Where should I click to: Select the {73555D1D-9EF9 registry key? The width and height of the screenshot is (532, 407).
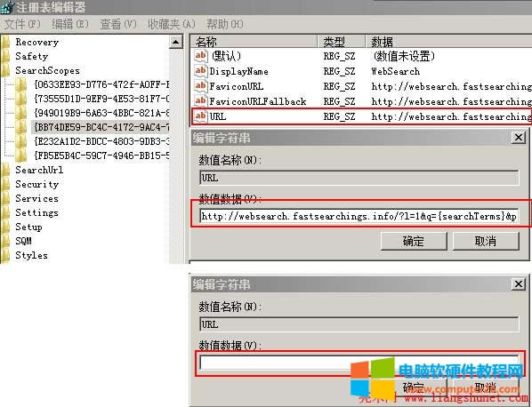point(101,99)
